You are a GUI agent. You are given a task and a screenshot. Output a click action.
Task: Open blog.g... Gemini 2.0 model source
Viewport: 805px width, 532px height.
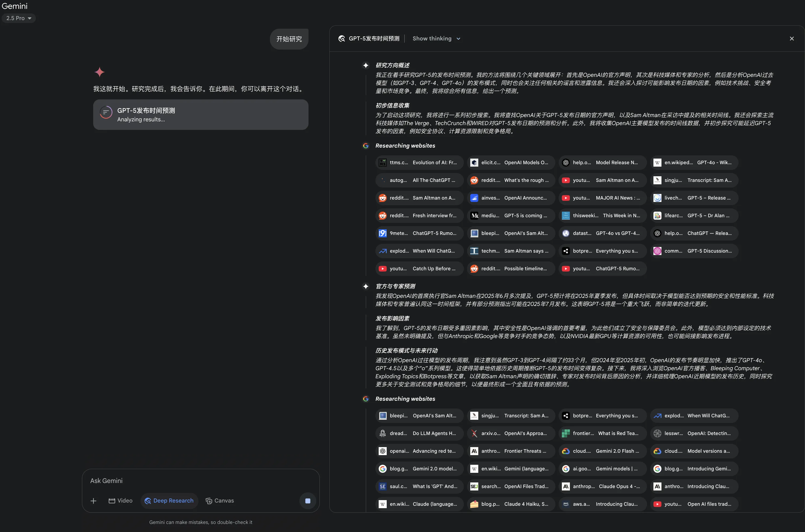click(x=419, y=469)
